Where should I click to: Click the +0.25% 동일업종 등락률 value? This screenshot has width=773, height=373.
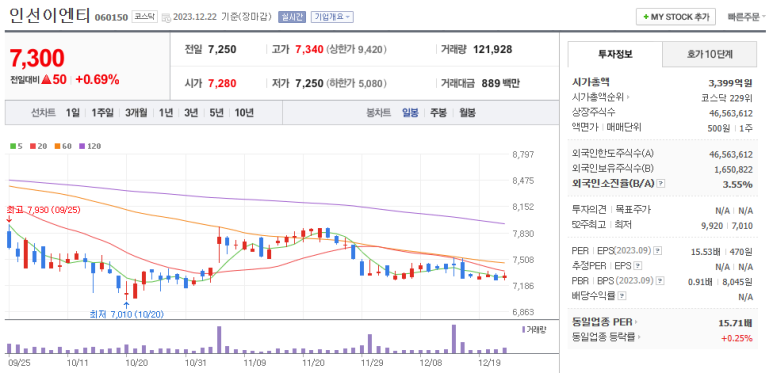tap(737, 339)
